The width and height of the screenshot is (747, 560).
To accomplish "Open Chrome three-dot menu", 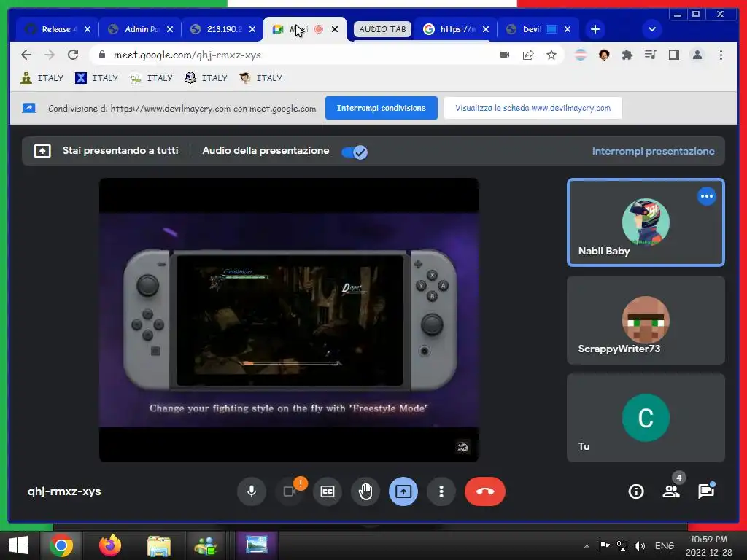I will click(721, 55).
